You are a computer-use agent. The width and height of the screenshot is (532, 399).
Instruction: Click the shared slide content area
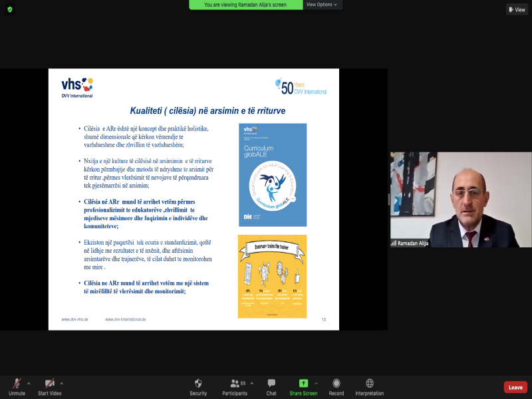pos(194,199)
